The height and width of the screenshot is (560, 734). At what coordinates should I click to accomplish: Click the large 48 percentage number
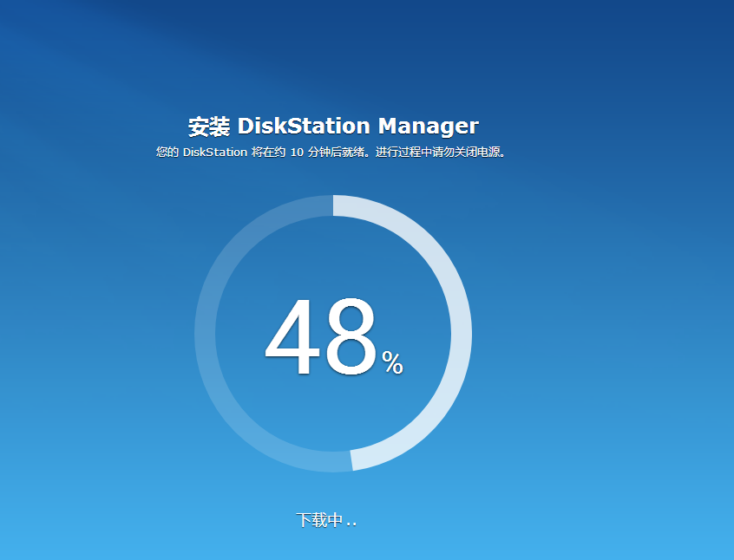coord(321,339)
